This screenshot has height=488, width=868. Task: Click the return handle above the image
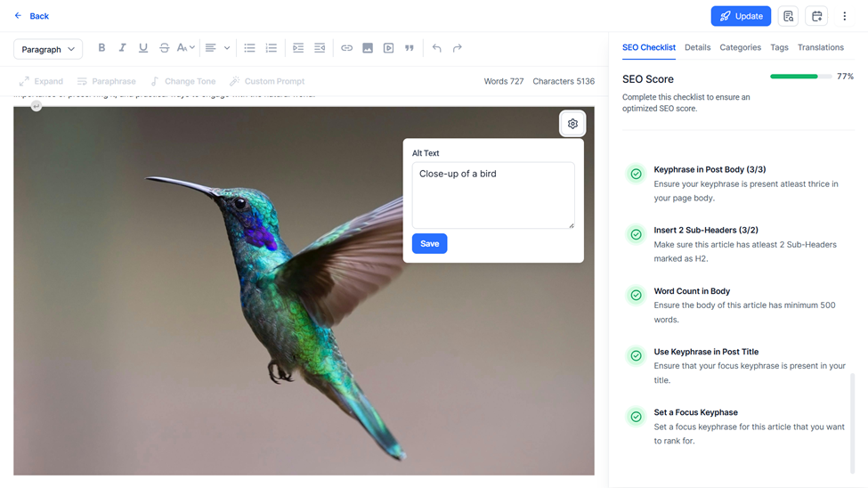coord(36,106)
